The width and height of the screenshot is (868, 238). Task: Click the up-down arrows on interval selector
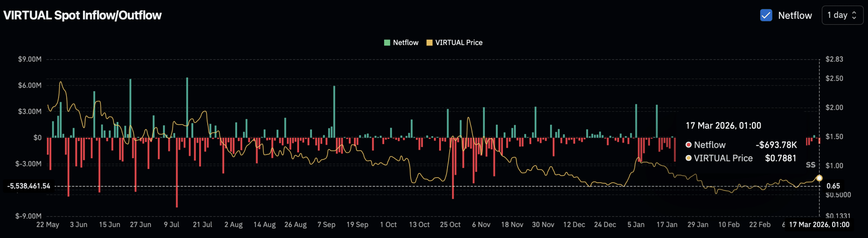click(854, 15)
